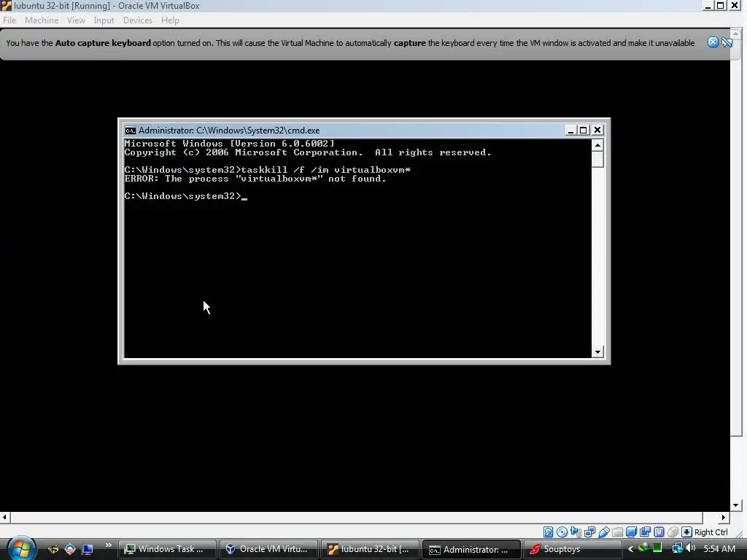747x560 pixels.
Task: Open the Input menu
Action: point(104,20)
